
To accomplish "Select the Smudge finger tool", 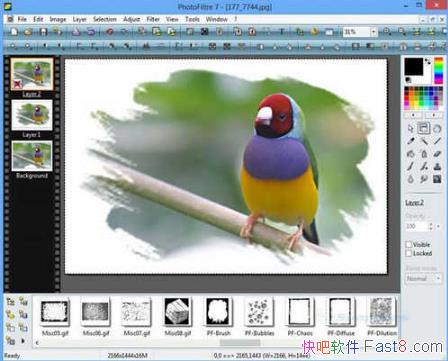I will point(424,179).
